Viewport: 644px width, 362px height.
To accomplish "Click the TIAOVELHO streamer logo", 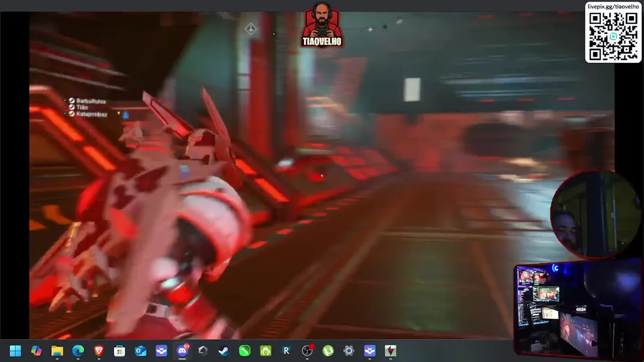I will pyautogui.click(x=322, y=25).
